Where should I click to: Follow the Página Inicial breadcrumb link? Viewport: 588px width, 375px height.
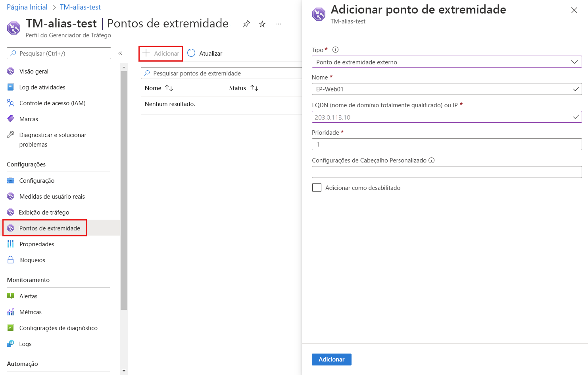[27, 7]
